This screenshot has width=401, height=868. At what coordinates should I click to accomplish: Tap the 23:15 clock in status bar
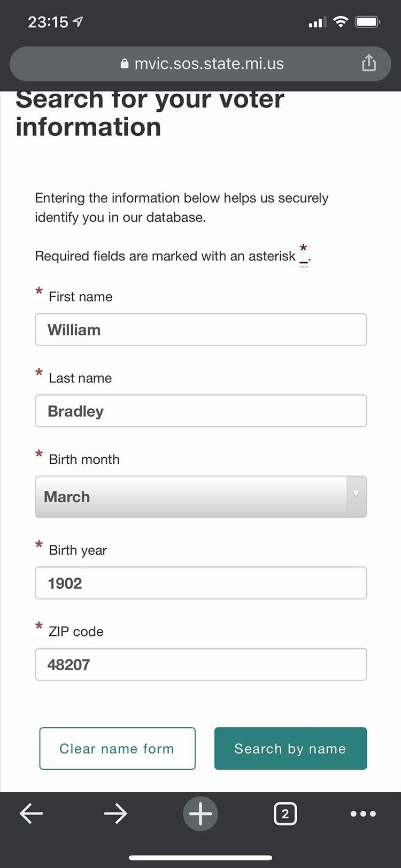[48, 22]
